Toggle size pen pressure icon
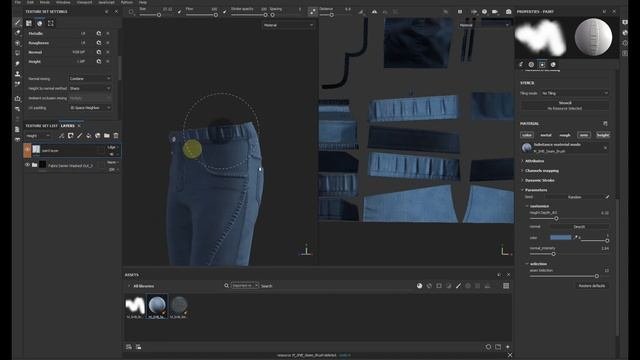This screenshot has height=360, width=640. click(x=180, y=12)
